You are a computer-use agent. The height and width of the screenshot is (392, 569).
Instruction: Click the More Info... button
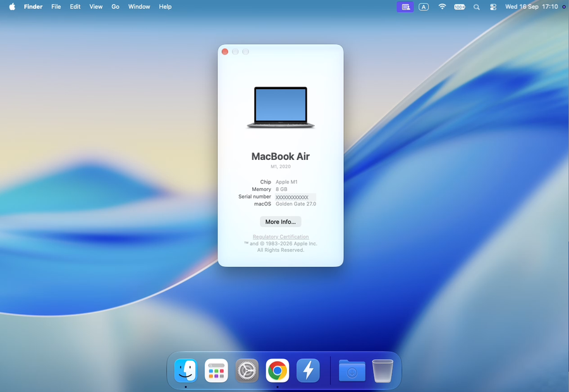[281, 222]
